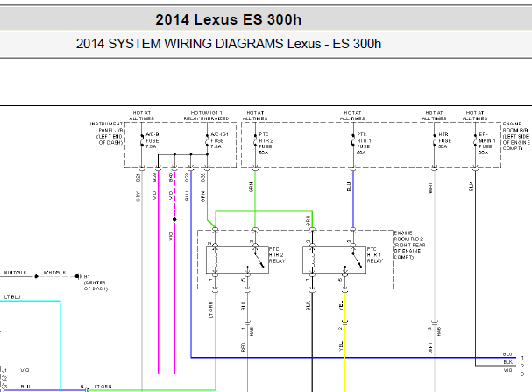Click the 'HTR FUSE 50A' label

click(x=445, y=140)
